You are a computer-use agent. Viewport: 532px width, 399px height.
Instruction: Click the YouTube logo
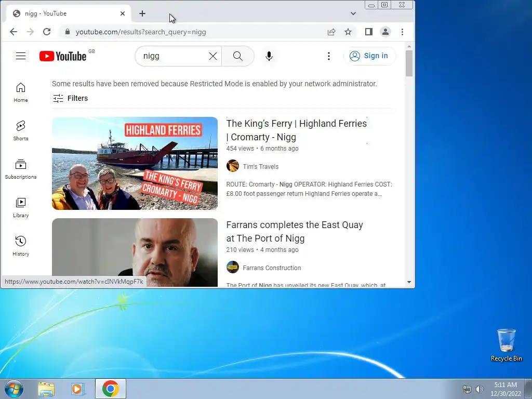point(63,56)
